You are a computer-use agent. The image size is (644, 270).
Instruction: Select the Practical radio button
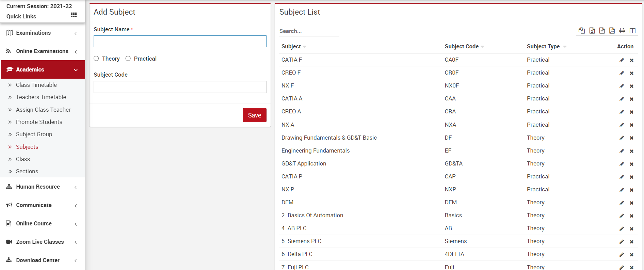[128, 59]
